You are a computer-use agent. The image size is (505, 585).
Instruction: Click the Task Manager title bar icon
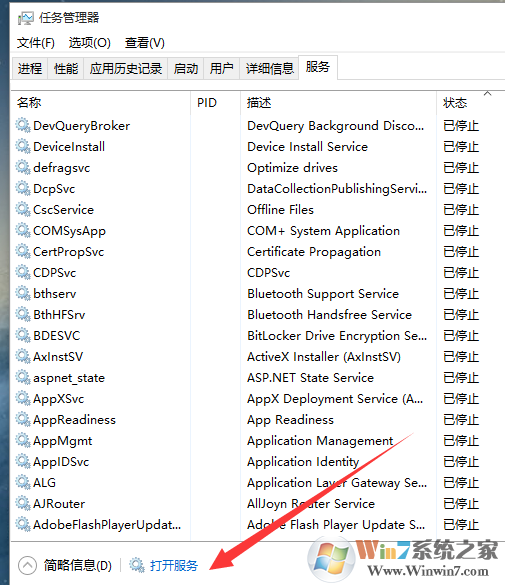(26, 18)
